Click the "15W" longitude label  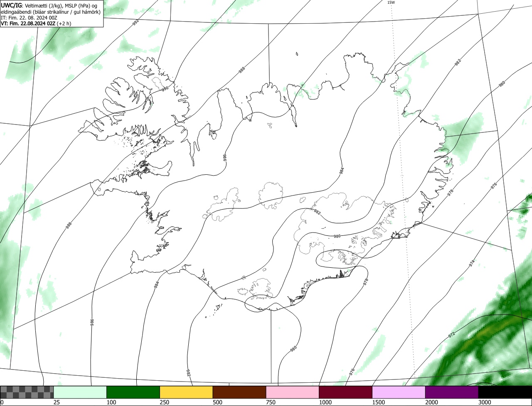[391, 2]
